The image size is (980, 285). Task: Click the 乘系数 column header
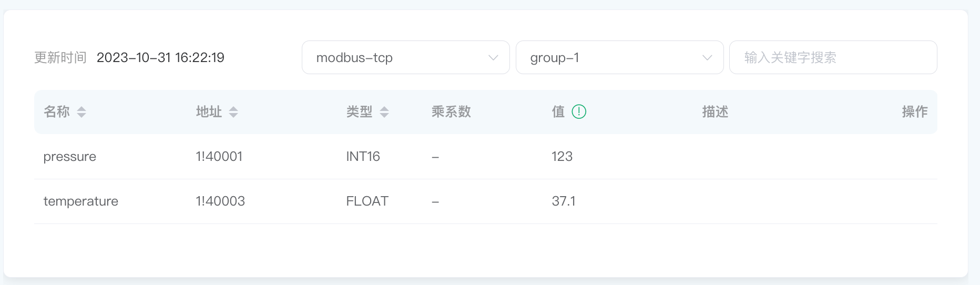tap(451, 112)
